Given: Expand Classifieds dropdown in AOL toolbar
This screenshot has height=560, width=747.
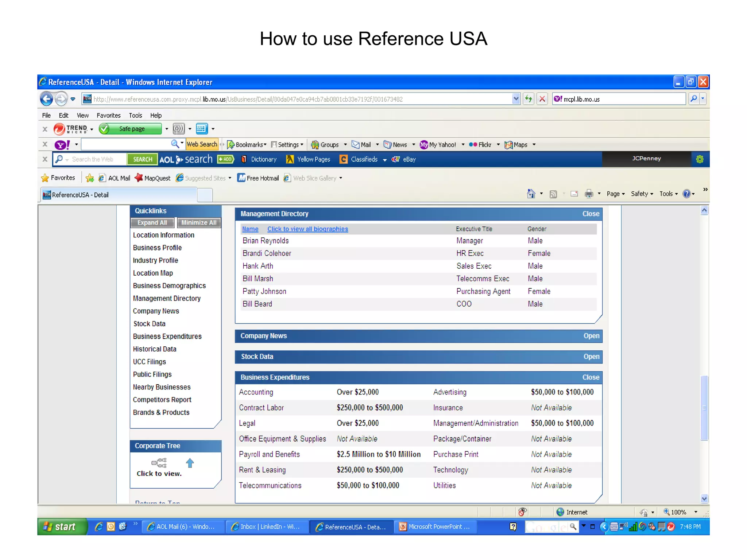Looking at the screenshot, I should (385, 160).
